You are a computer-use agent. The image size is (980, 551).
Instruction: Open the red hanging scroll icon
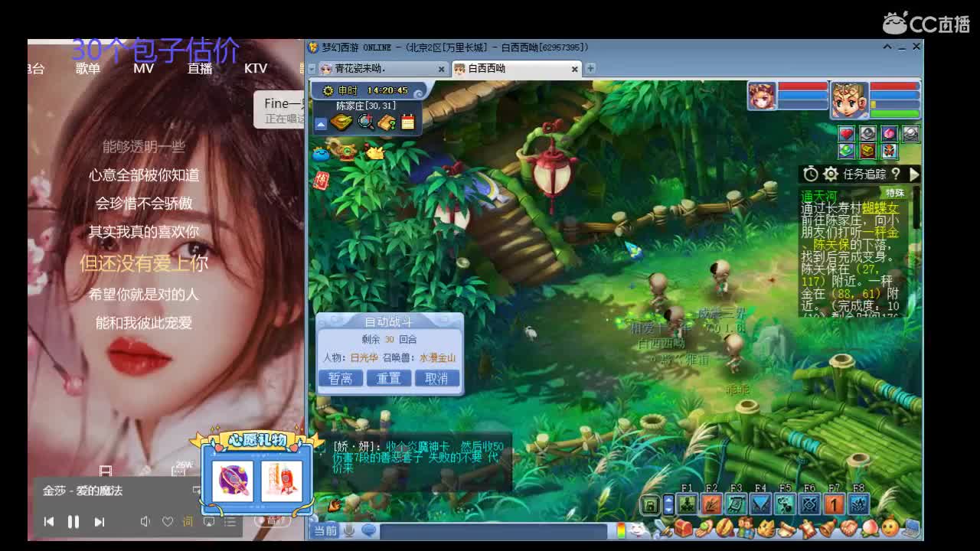pos(808,528)
